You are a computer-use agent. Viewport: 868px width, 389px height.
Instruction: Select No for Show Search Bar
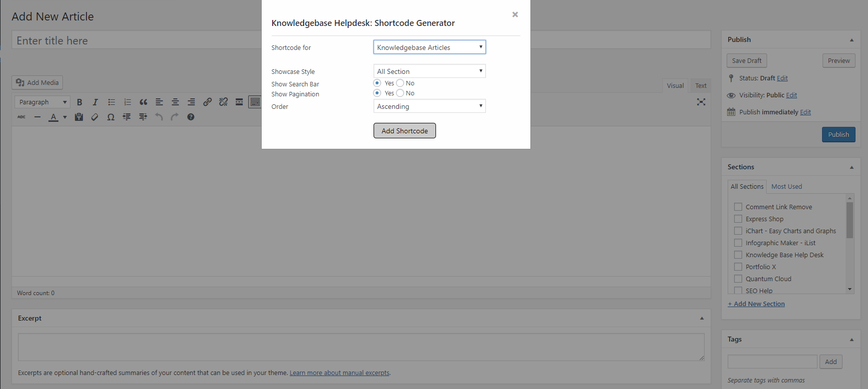[x=400, y=83]
